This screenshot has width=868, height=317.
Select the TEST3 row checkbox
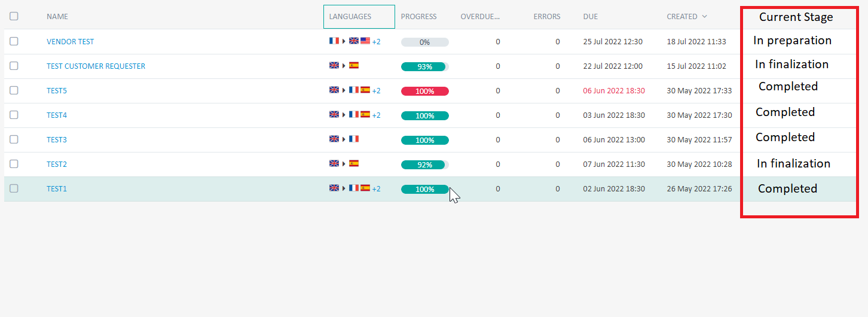coord(14,139)
